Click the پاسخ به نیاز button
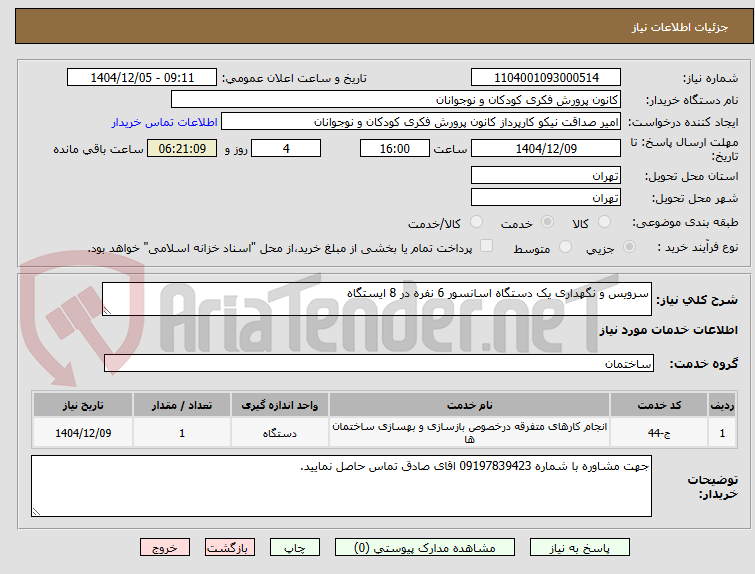Screen dimensions: 755x574 tap(580, 548)
